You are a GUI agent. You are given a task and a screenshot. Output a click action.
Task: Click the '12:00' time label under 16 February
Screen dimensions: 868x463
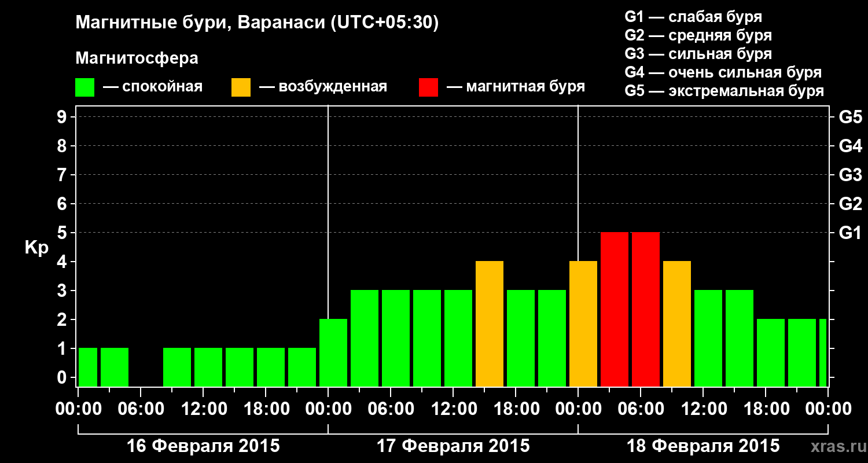(203, 409)
